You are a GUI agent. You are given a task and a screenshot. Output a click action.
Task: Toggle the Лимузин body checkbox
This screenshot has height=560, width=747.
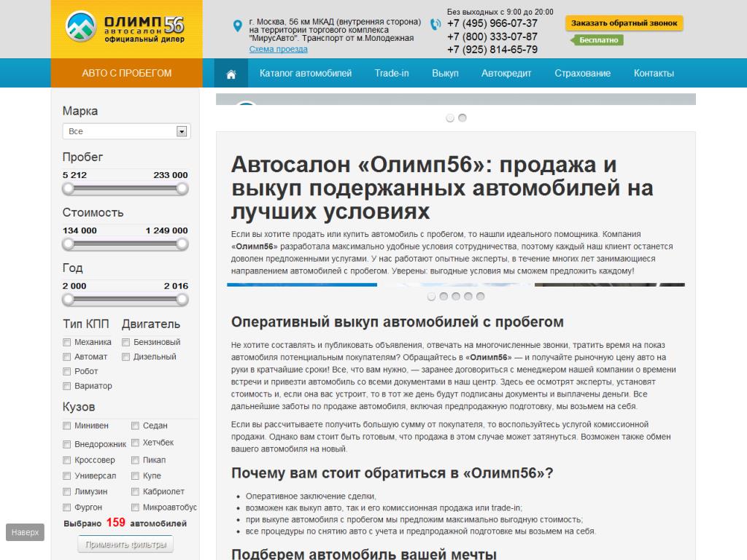66,492
